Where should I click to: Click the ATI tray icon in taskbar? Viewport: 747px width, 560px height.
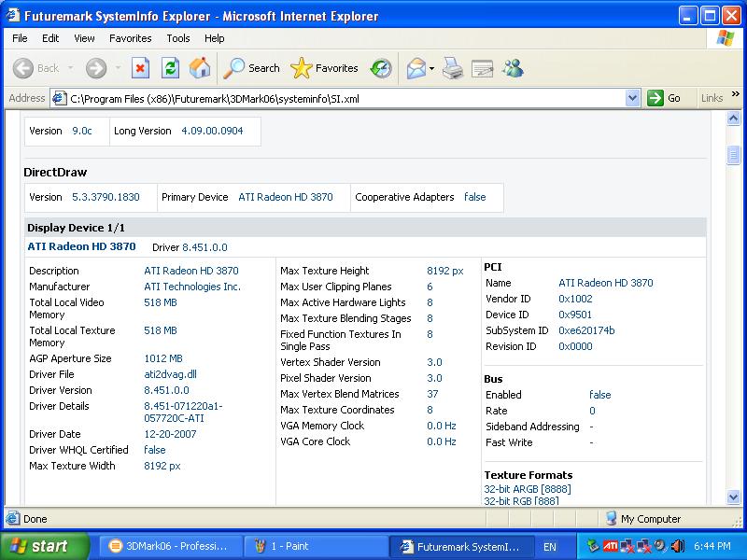pos(610,546)
